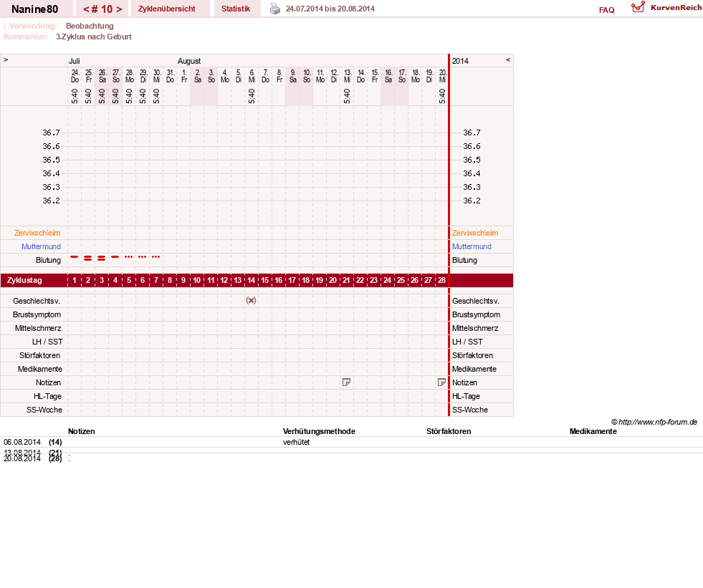This screenshot has height=588, width=703.
Task: Click the Verhütungsmethode column header
Action: [319, 431]
